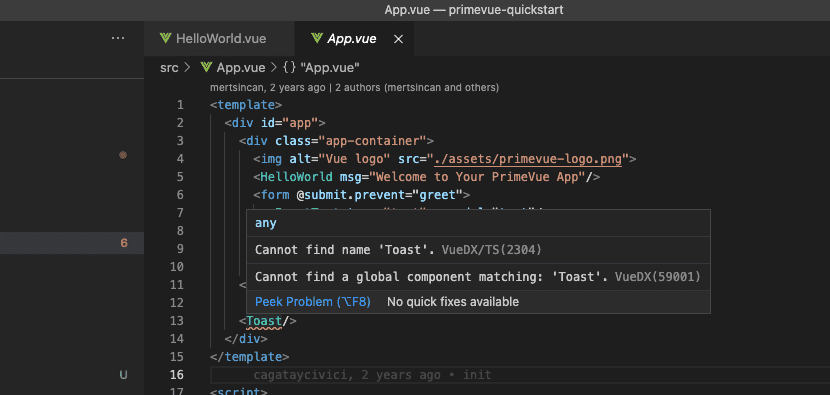Image resolution: width=830 pixels, height=395 pixels.
Task: Open the {} "App.vue" breadcrumb symbol
Action: point(321,68)
